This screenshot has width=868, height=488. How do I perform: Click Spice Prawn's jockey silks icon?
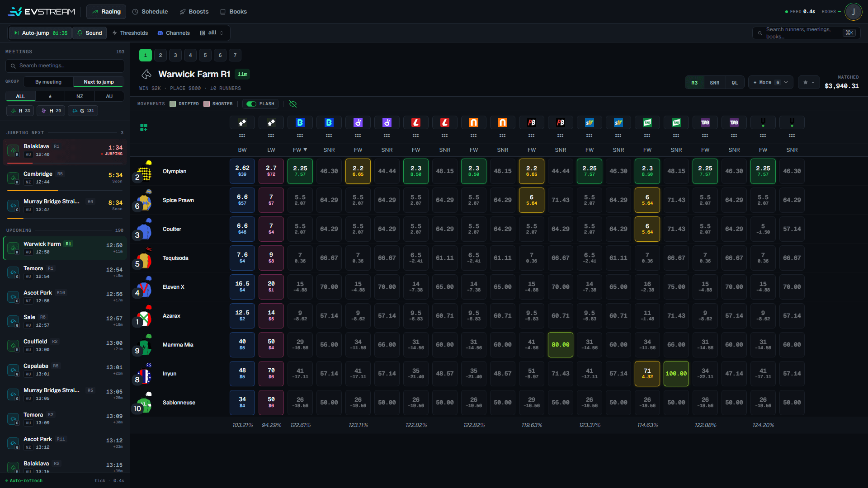coord(144,200)
